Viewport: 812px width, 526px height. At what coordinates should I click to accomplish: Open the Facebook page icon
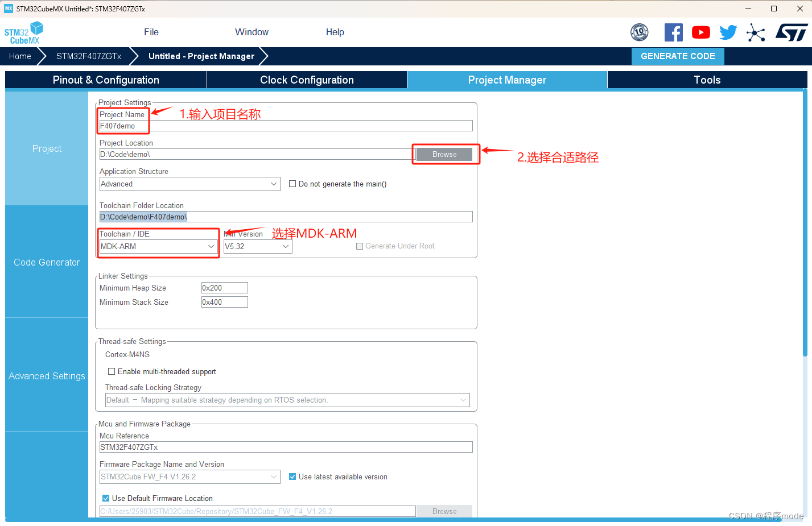tap(674, 32)
